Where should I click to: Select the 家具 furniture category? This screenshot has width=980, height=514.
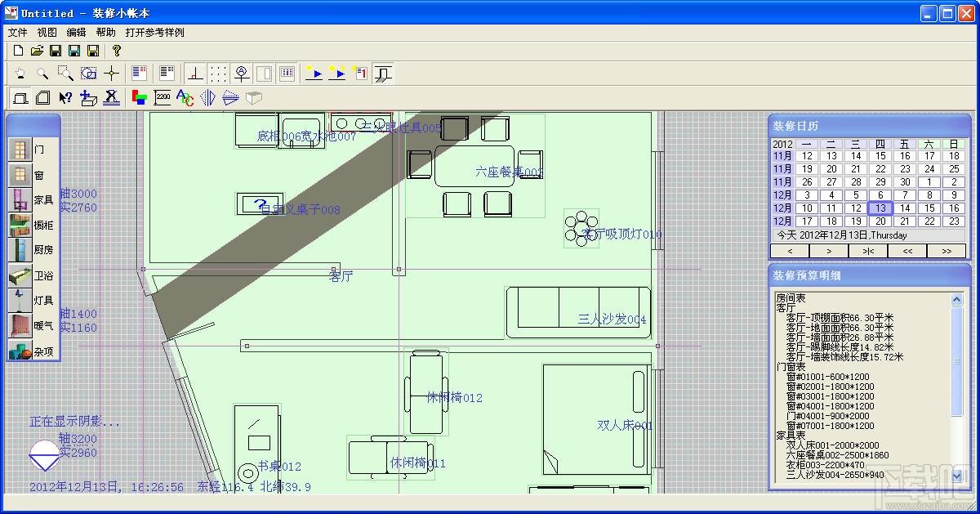coord(33,200)
